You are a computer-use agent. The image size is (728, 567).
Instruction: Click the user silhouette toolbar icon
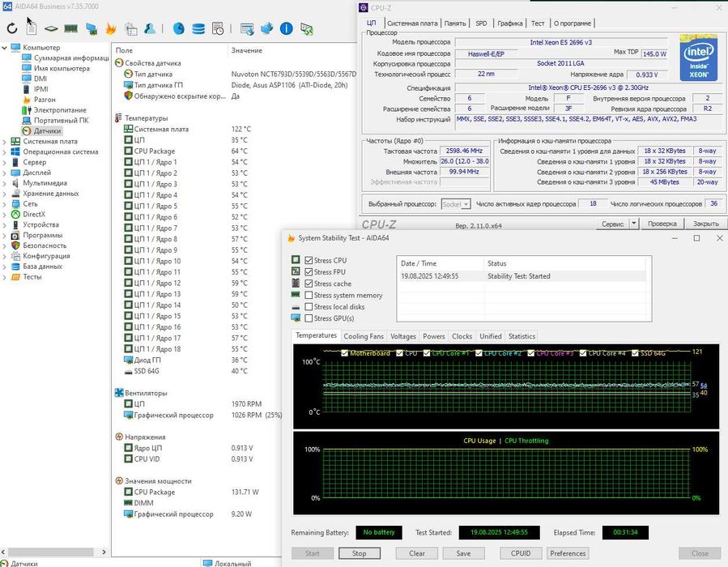(150, 29)
